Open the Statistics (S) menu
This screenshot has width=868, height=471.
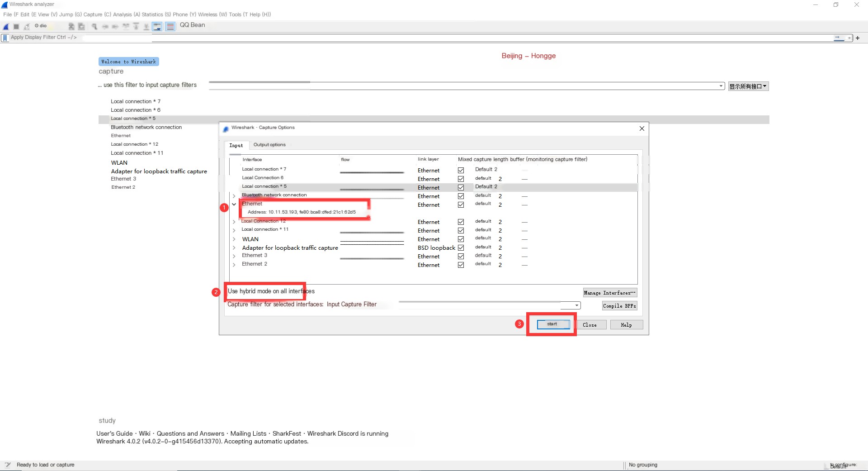tap(156, 14)
